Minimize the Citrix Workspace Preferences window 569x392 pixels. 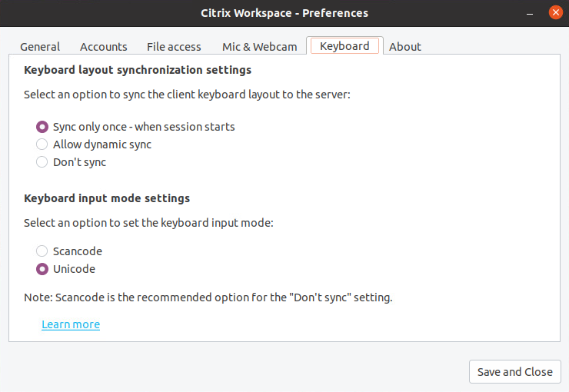530,13
